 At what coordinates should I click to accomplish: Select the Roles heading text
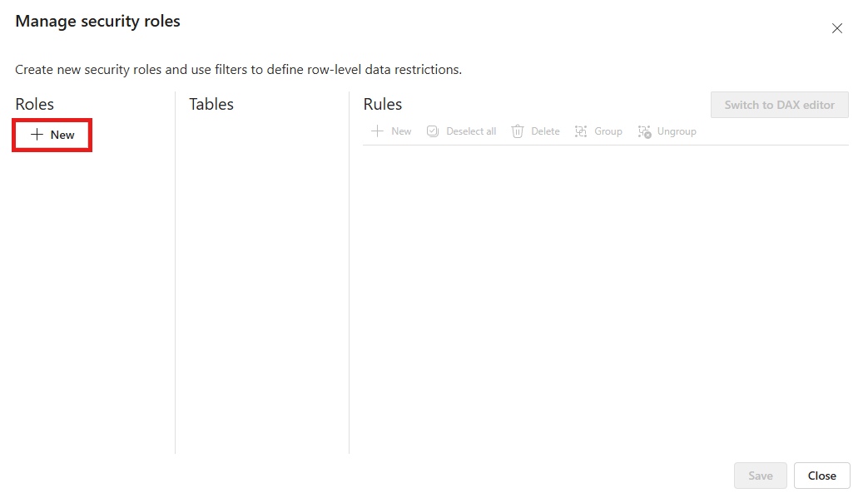(34, 104)
